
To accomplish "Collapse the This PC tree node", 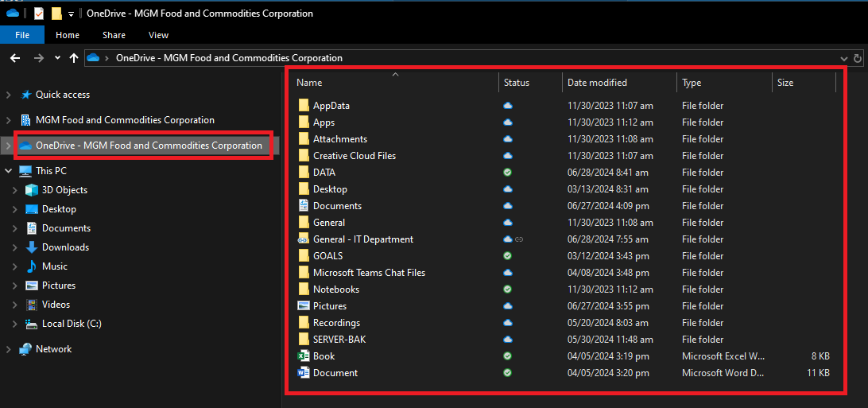I will click(8, 171).
